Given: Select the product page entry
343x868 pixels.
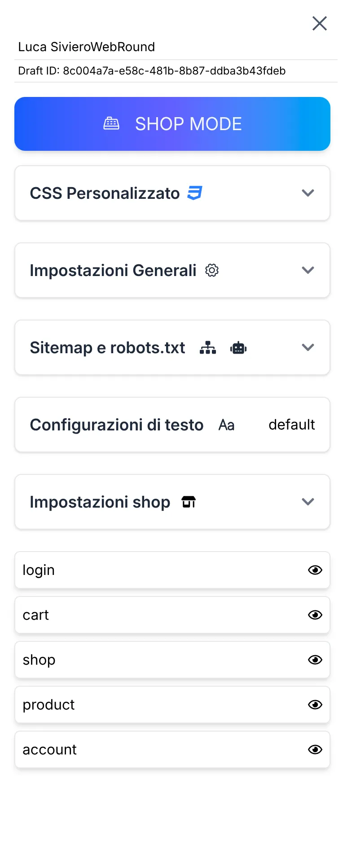Looking at the screenshot, I should coord(49,705).
